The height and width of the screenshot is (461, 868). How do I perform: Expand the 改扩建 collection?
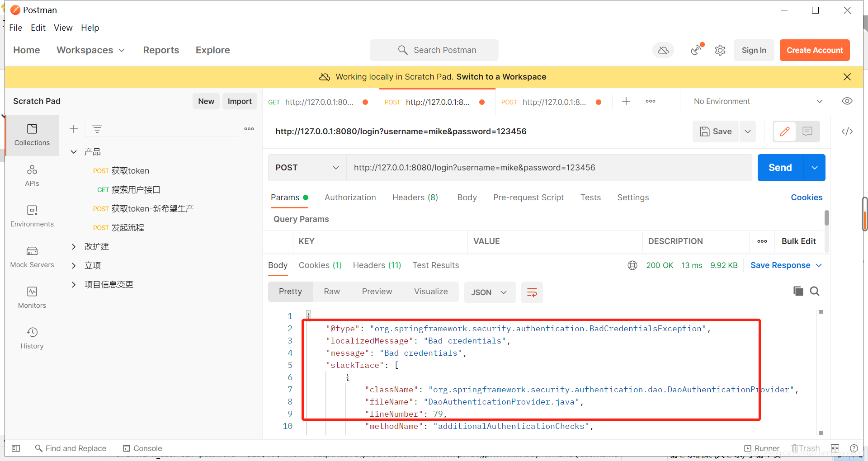point(74,246)
